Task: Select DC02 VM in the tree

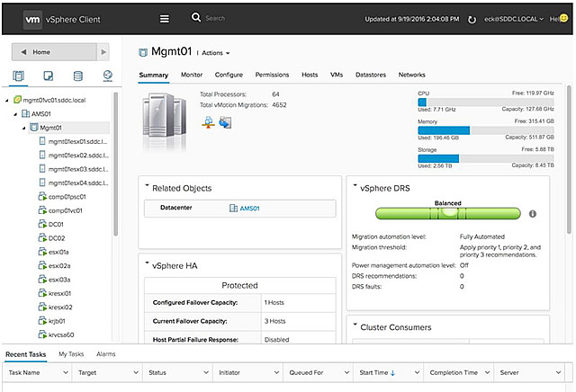Action: (x=51, y=238)
